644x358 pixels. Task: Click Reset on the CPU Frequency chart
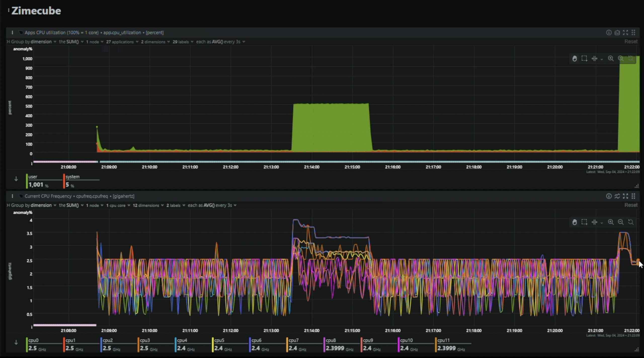[x=631, y=205]
